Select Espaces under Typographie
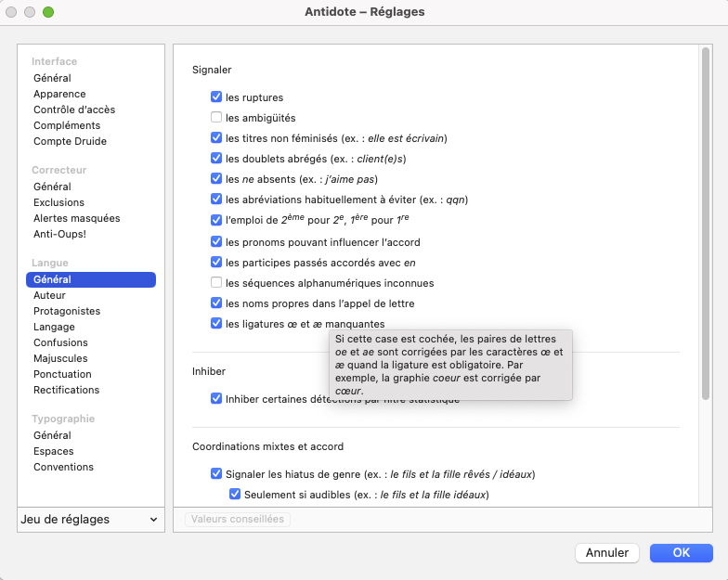The width and height of the screenshot is (728, 580). (x=54, y=451)
